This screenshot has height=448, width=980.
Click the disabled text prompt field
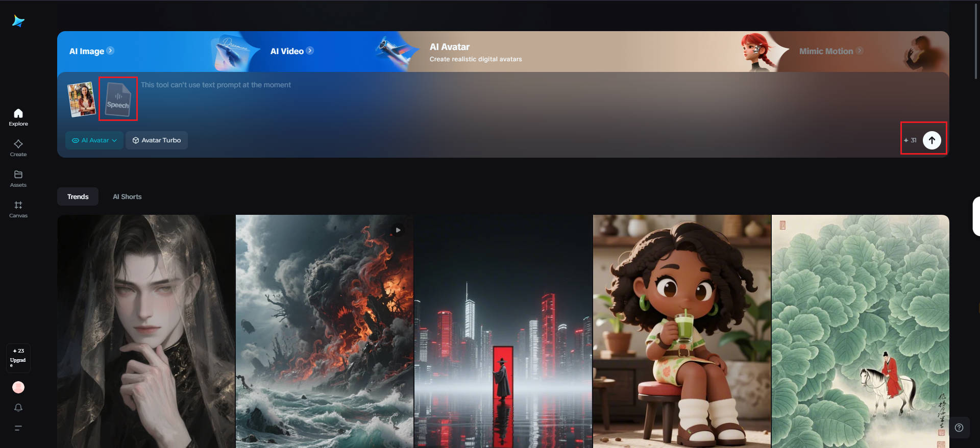pos(216,85)
